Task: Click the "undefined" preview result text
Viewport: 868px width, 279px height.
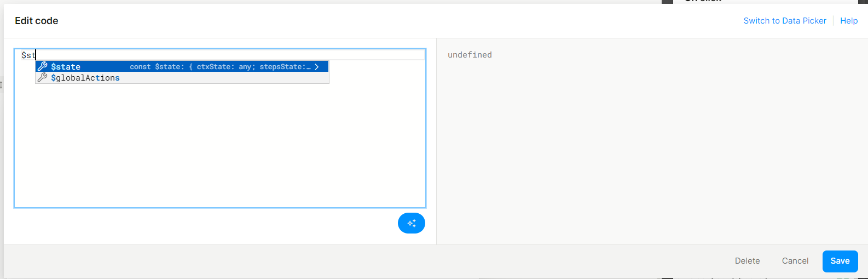Action: [x=470, y=55]
